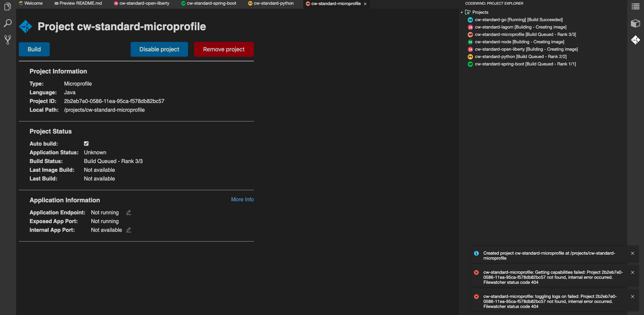The image size is (644, 315).
Task: Click the Build button
Action: point(34,49)
